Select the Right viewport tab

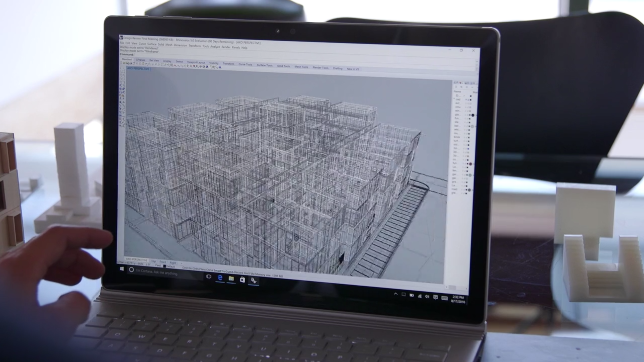173,263
